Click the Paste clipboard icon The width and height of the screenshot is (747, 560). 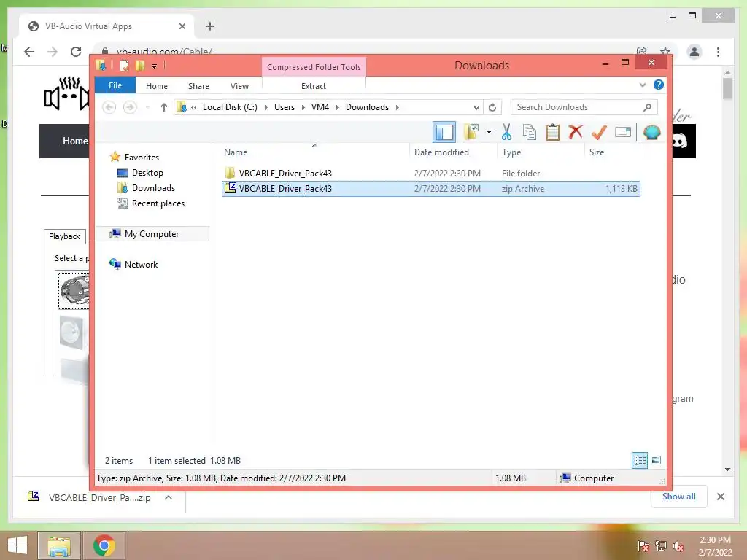point(553,132)
